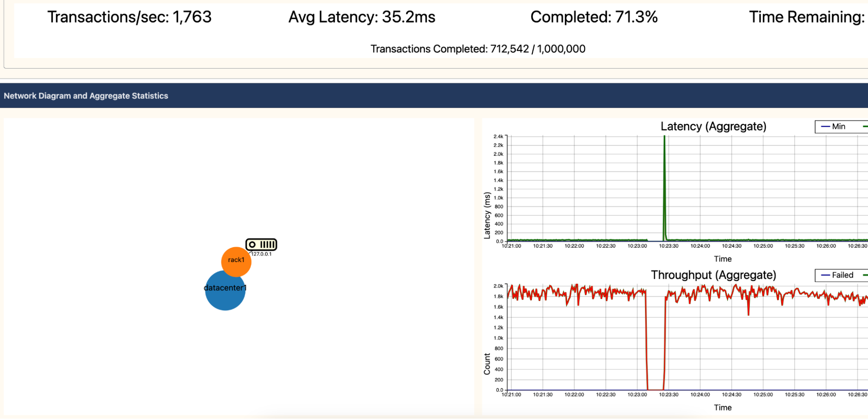Toggle the Failed series in the Throughput legend
Screen dimensions: 868x419
842,275
